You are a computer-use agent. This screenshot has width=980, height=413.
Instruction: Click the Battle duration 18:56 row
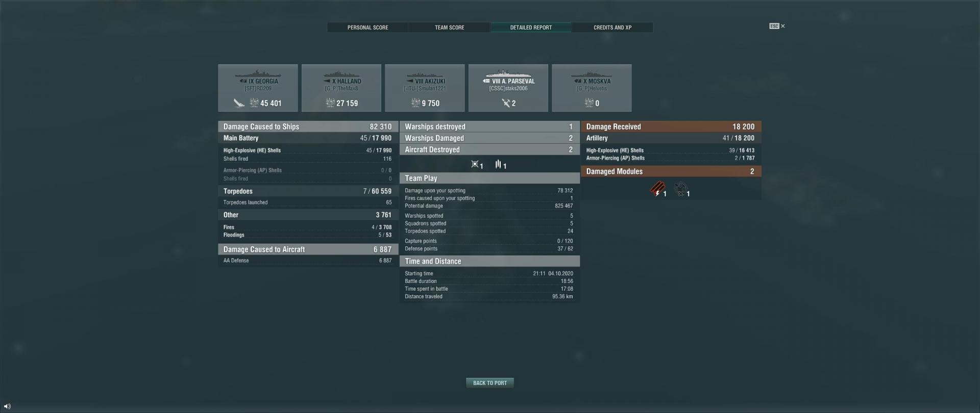tap(489, 281)
